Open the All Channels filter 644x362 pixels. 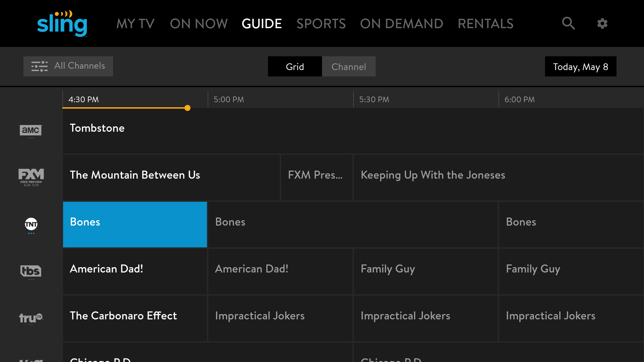(x=68, y=66)
